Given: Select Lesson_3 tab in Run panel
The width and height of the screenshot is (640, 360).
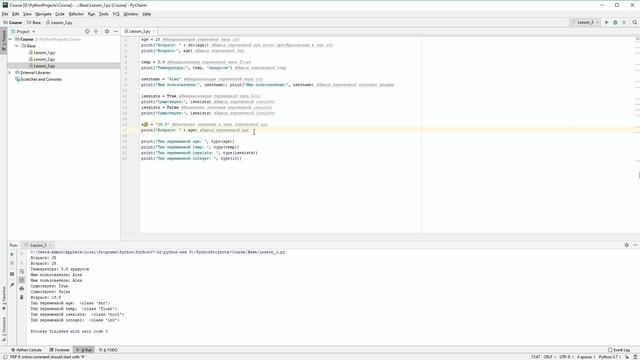Looking at the screenshot, I should tap(38, 245).
